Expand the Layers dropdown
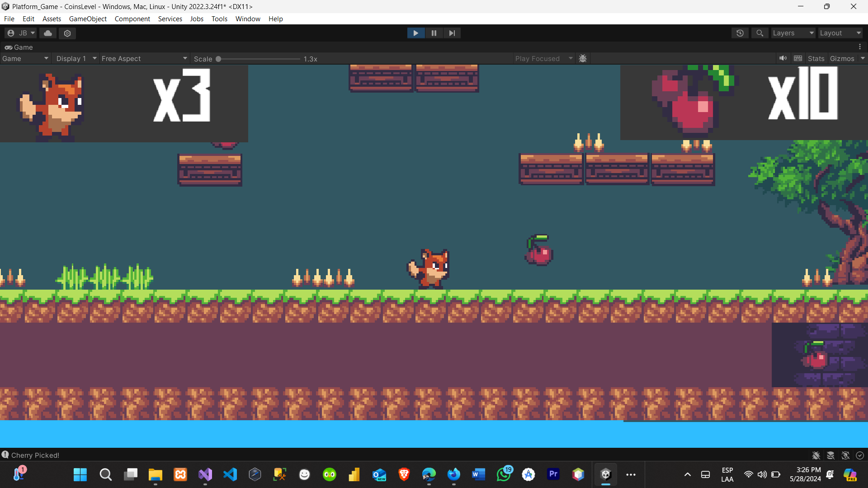The width and height of the screenshot is (868, 488). tap(793, 33)
